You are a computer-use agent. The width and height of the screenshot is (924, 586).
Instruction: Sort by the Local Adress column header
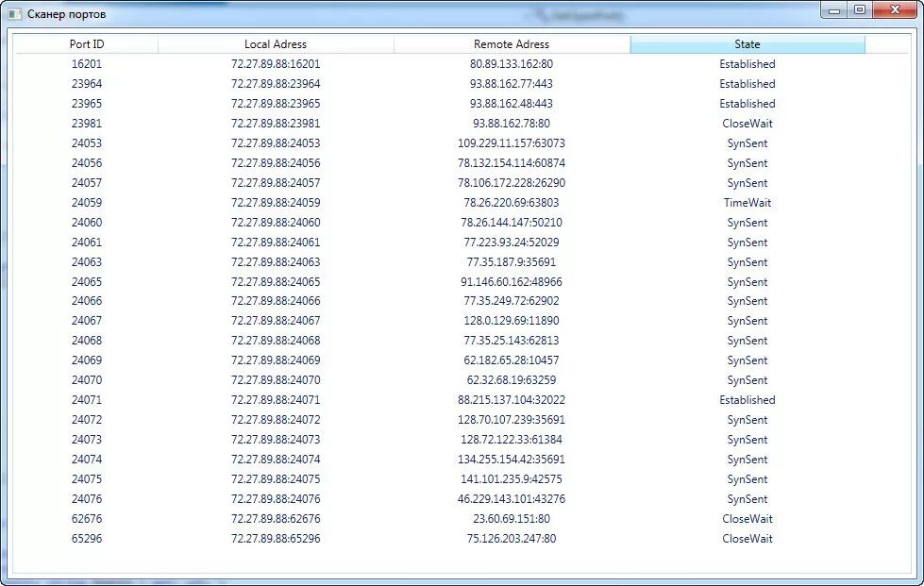pos(276,44)
